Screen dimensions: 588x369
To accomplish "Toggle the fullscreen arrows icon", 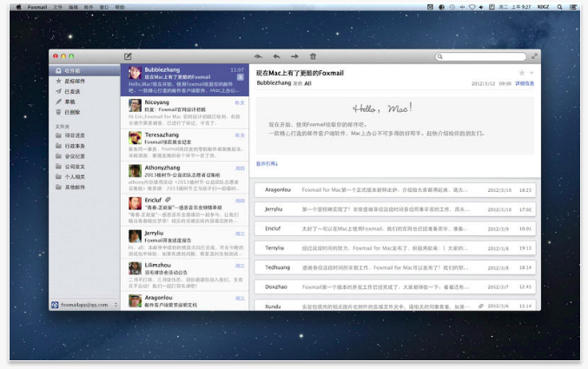I will 534,56.
